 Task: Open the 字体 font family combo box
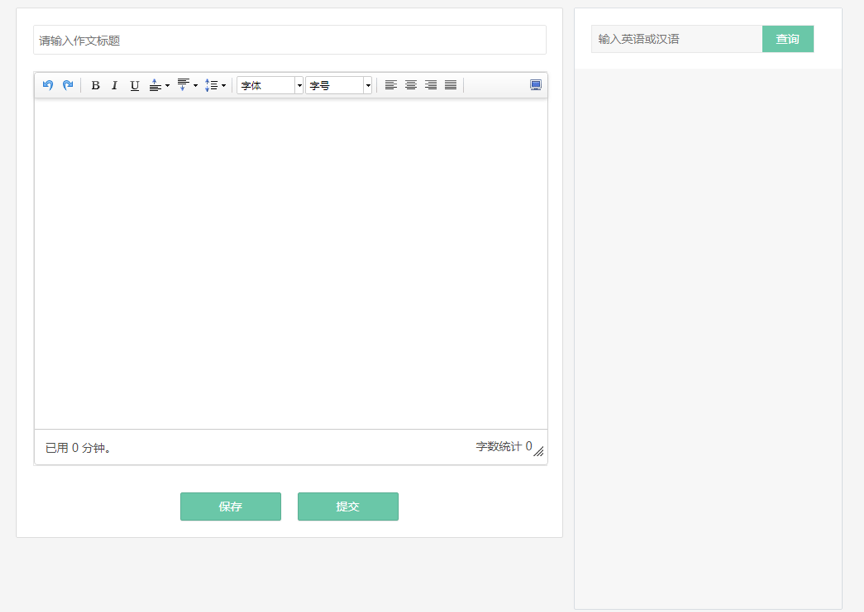point(270,85)
